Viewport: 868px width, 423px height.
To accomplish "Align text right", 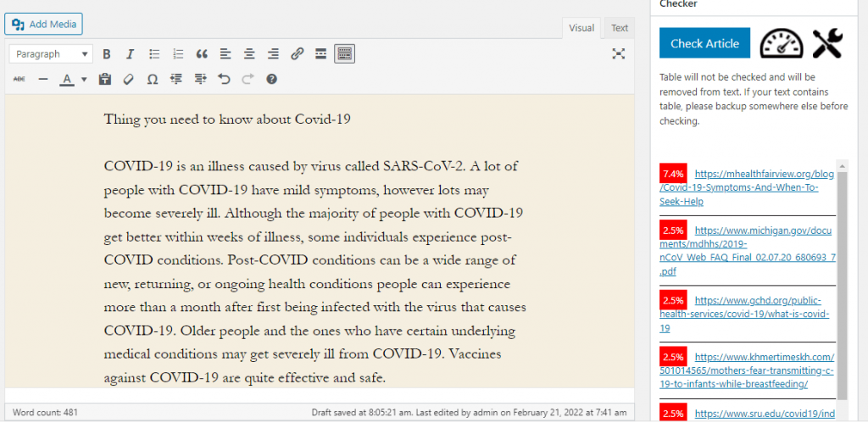I will 274,53.
